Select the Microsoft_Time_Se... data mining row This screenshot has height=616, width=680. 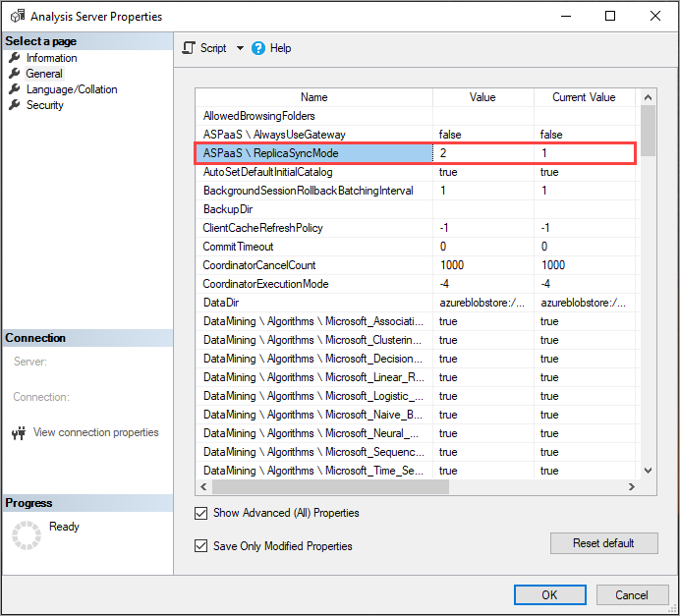(x=415, y=471)
